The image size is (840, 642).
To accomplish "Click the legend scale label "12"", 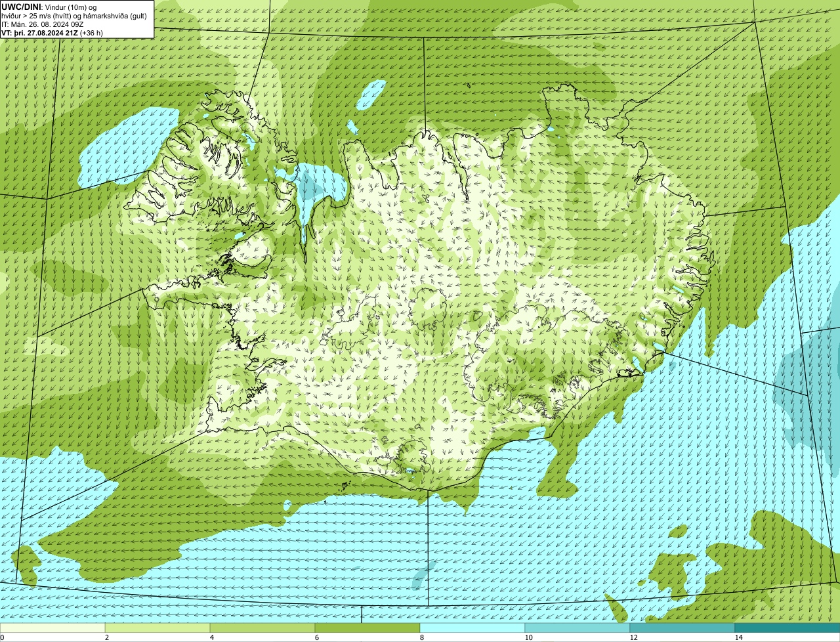I will (633, 637).
